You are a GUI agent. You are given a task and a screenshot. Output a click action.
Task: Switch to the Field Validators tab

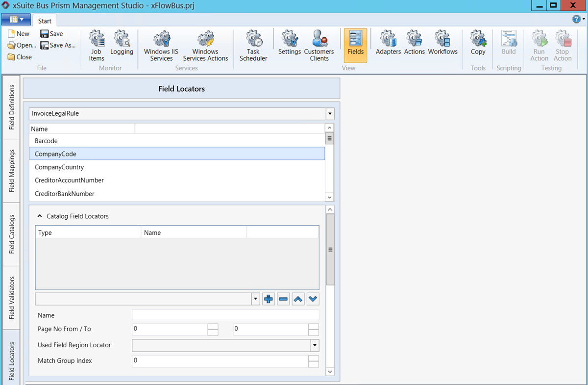12,298
